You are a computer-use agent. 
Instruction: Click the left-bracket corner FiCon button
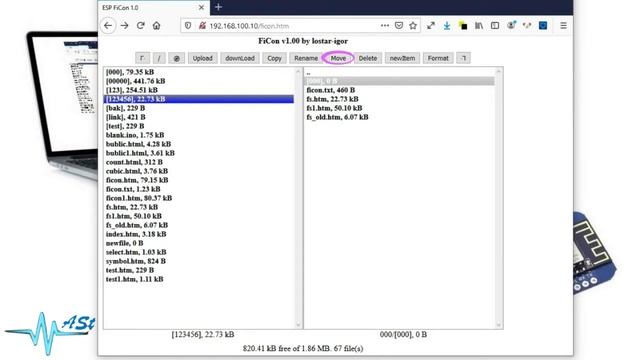(142, 58)
